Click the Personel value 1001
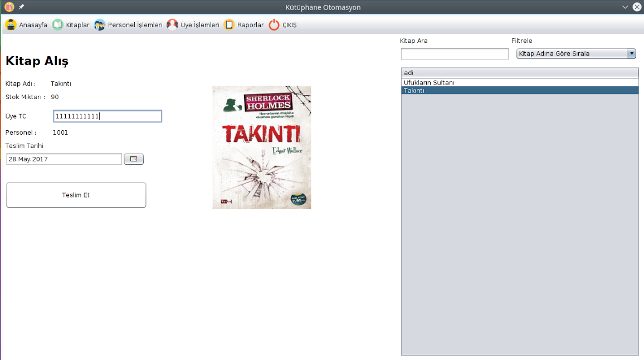 [60, 132]
